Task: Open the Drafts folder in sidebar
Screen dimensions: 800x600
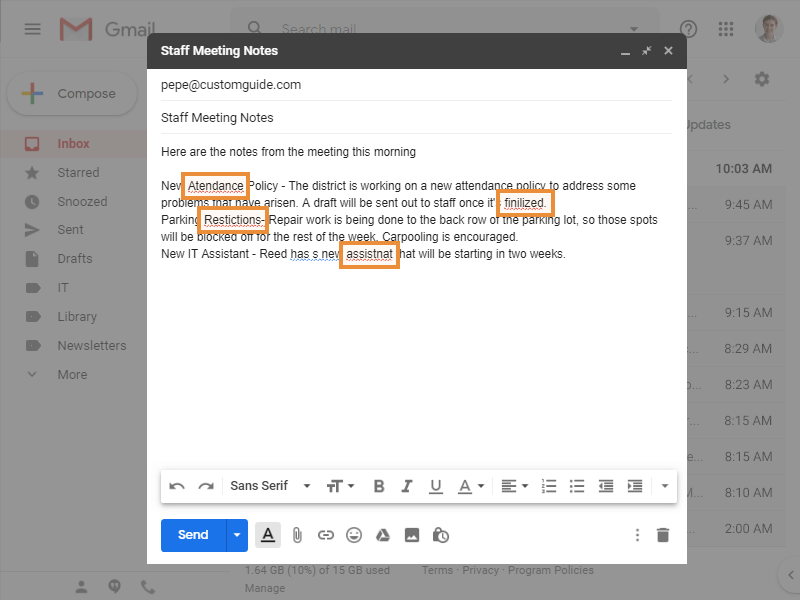Action: click(x=74, y=259)
